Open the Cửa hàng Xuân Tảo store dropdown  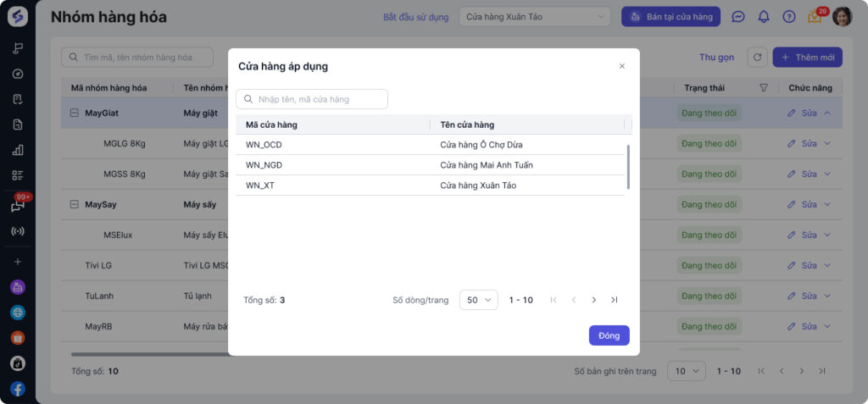click(x=535, y=17)
